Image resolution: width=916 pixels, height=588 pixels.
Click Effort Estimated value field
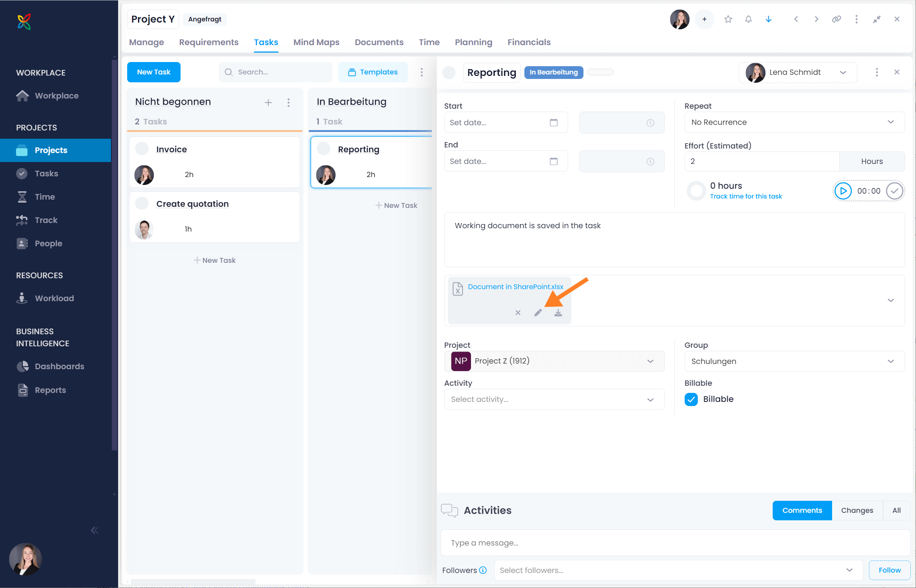pos(762,162)
